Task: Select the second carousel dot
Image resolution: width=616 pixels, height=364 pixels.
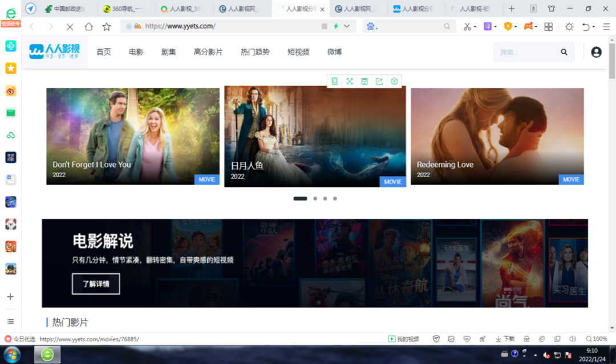Action: coord(315,198)
